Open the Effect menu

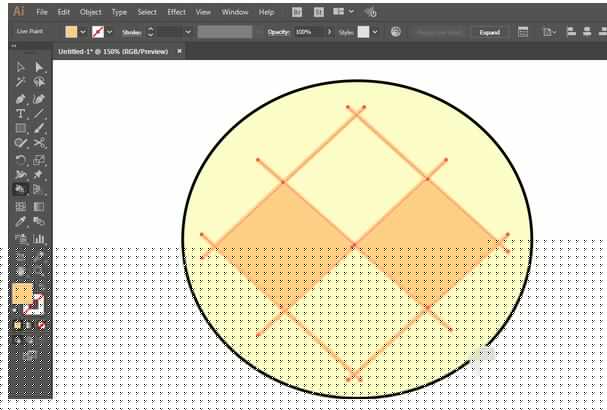(x=176, y=12)
